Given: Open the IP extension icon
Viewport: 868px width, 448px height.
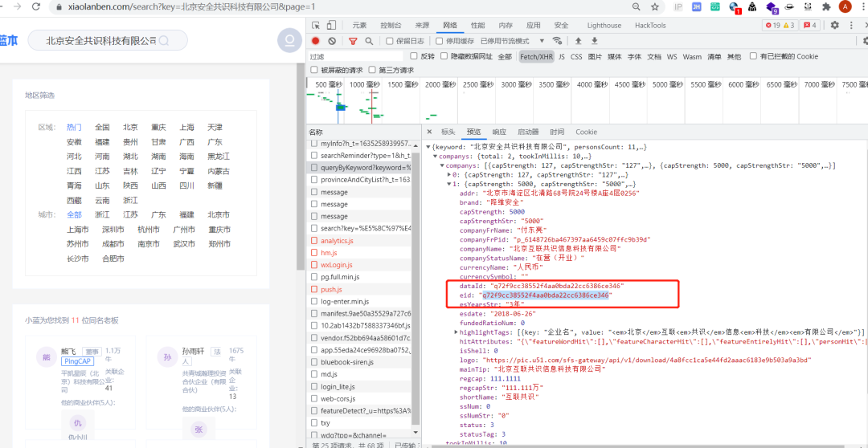Looking at the screenshot, I should click(678, 7).
